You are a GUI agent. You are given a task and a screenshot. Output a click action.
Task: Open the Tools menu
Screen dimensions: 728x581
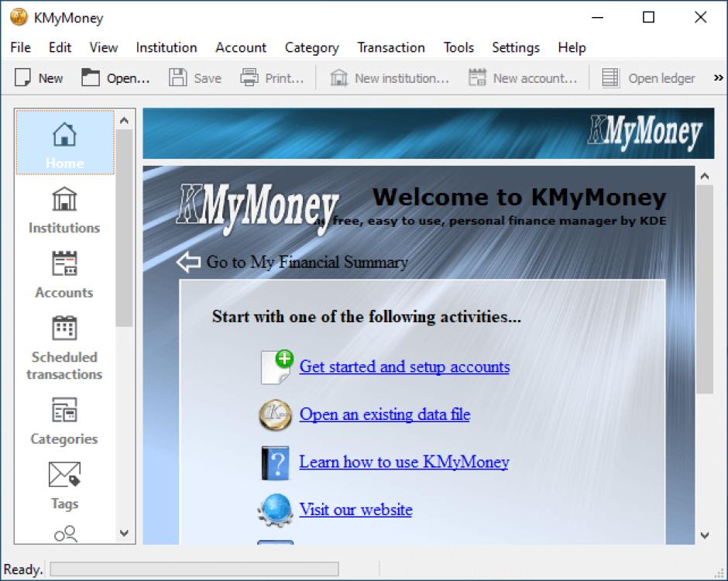[x=458, y=47]
